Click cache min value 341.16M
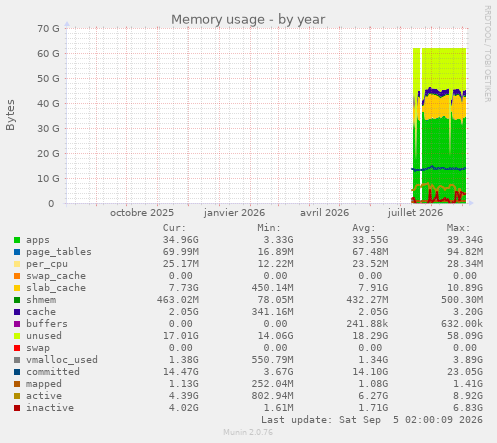 coord(272,312)
